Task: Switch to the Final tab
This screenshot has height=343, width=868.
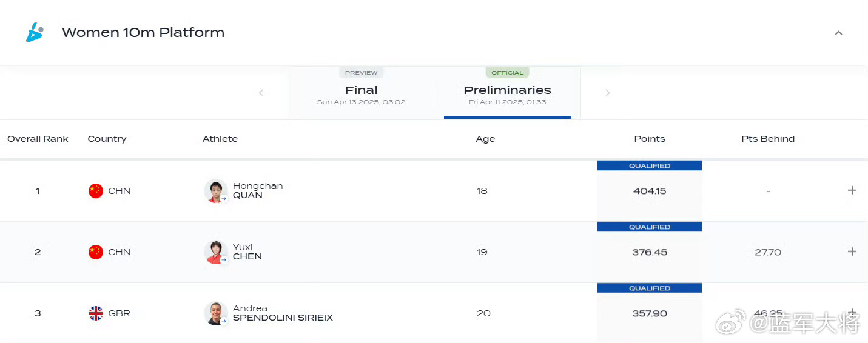Action: (x=361, y=93)
